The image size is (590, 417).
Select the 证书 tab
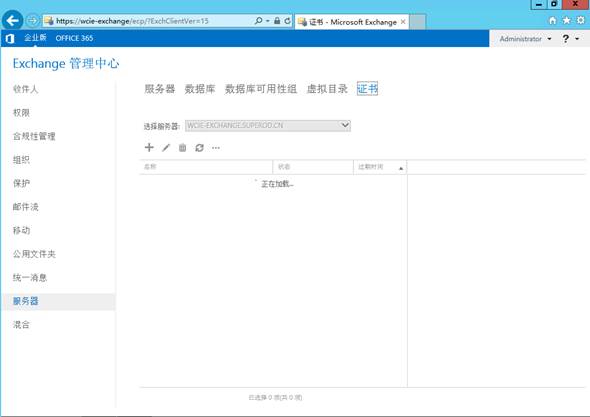(x=367, y=89)
